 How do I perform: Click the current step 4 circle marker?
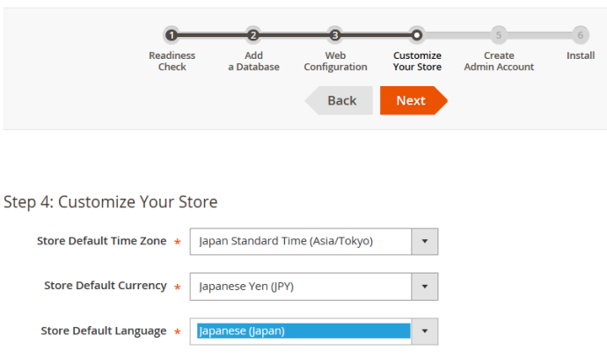(417, 35)
